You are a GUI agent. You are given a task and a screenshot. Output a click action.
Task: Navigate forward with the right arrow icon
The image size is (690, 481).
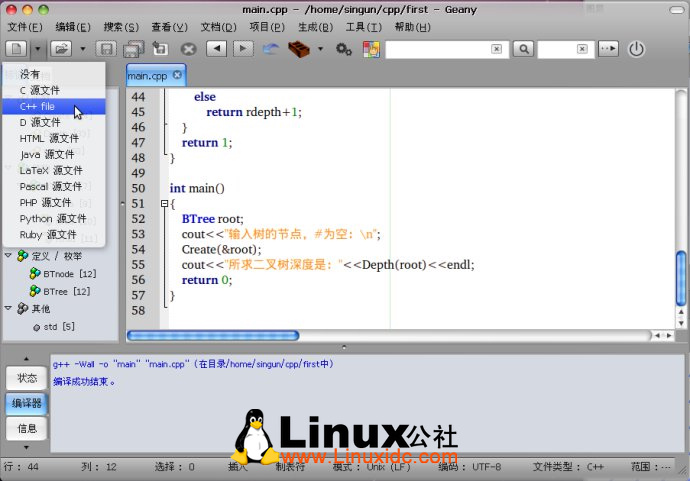click(243, 48)
